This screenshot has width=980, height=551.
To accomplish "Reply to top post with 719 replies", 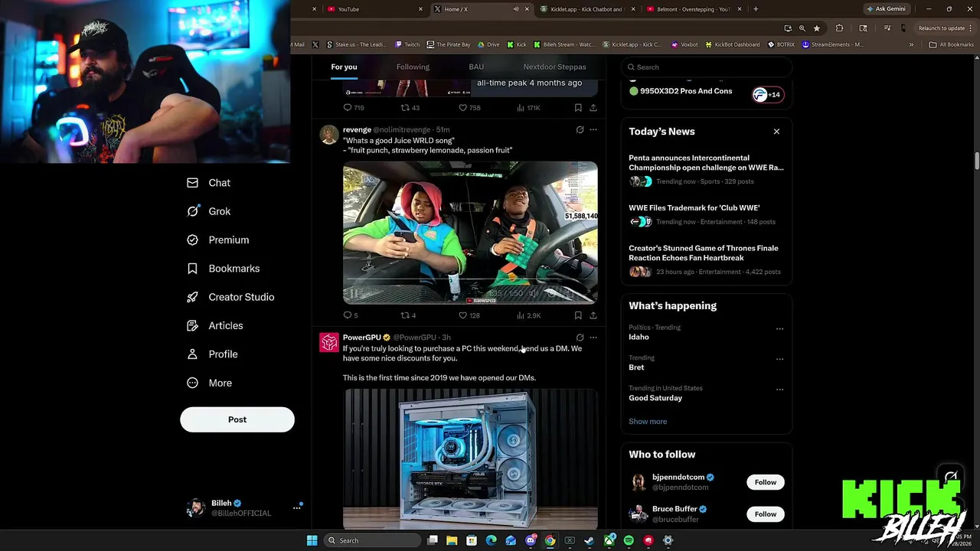I will [353, 108].
